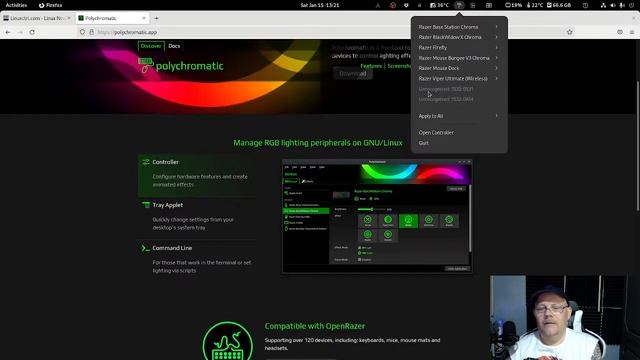Click the 19% usage indicator in top bar
Screen dimensions: 640x360
coord(513,5)
